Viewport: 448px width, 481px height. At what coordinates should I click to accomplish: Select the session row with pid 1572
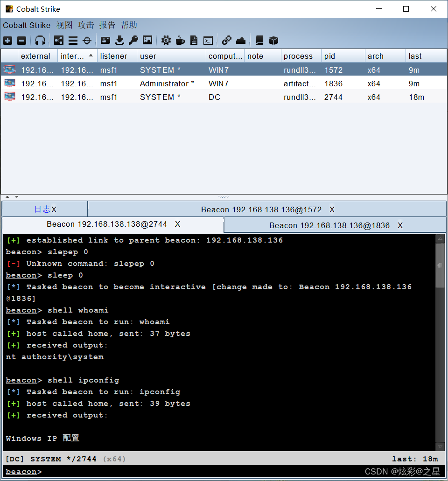(224, 70)
